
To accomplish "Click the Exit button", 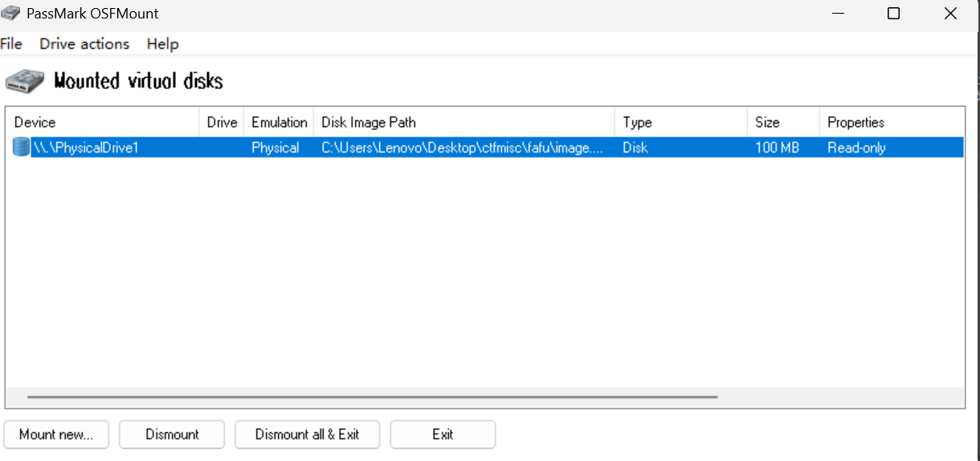I will [443, 434].
